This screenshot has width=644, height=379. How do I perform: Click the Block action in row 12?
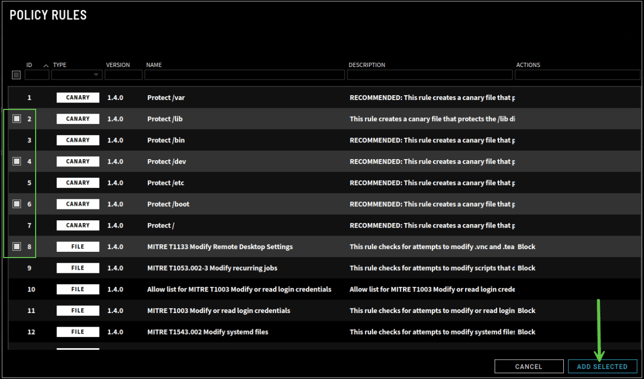(526, 332)
